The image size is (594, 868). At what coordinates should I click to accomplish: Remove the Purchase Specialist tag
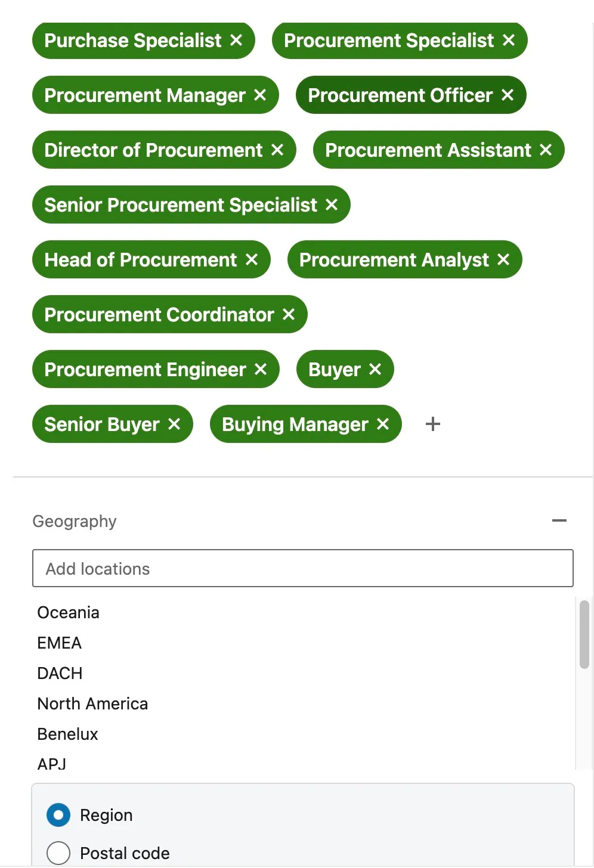coord(236,41)
